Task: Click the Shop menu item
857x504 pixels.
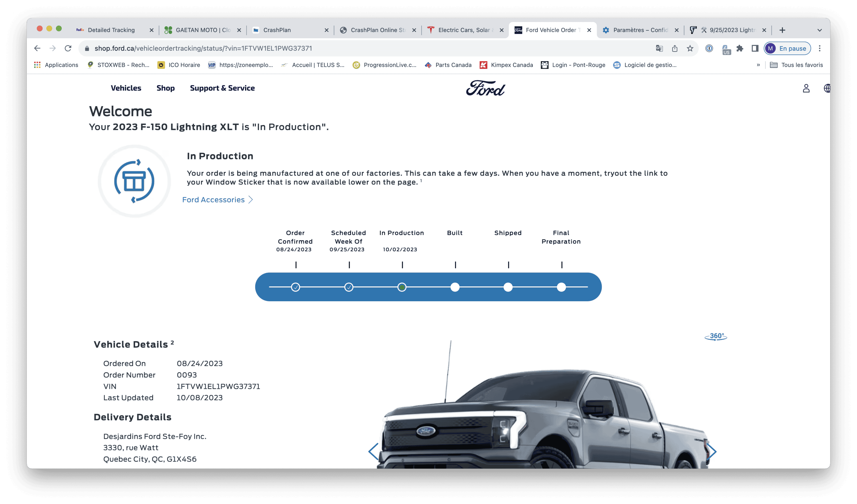Action: pyautogui.click(x=166, y=88)
